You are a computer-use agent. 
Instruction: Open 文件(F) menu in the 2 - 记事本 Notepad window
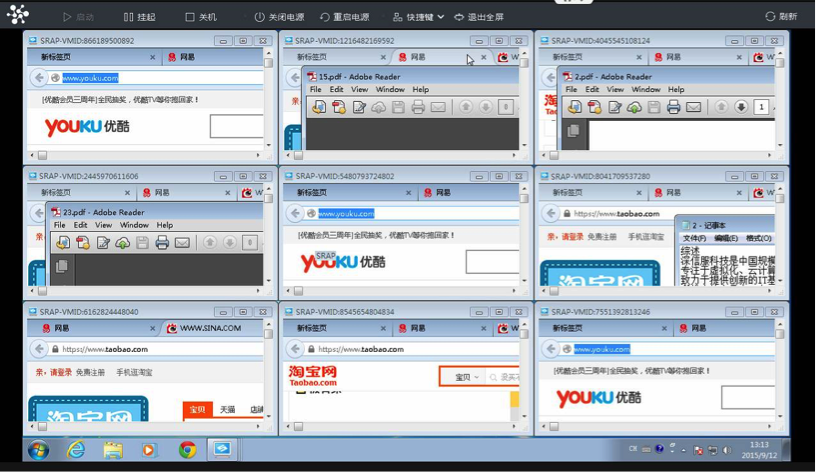coord(694,238)
